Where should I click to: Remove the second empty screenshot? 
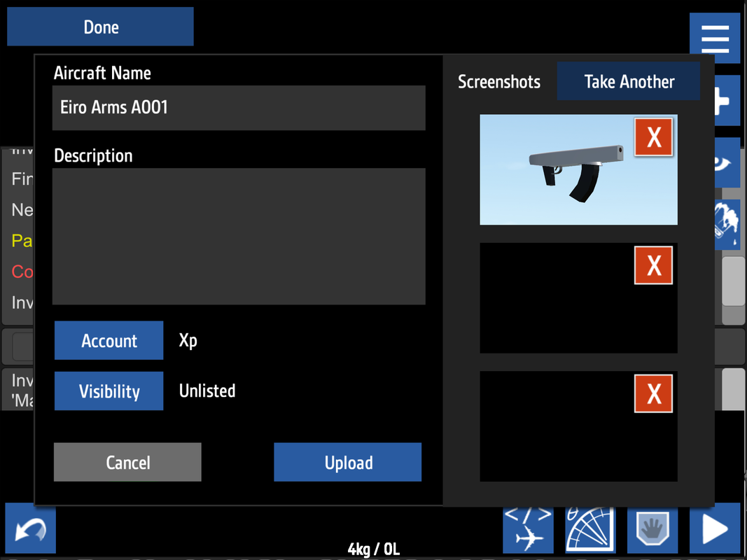click(653, 265)
